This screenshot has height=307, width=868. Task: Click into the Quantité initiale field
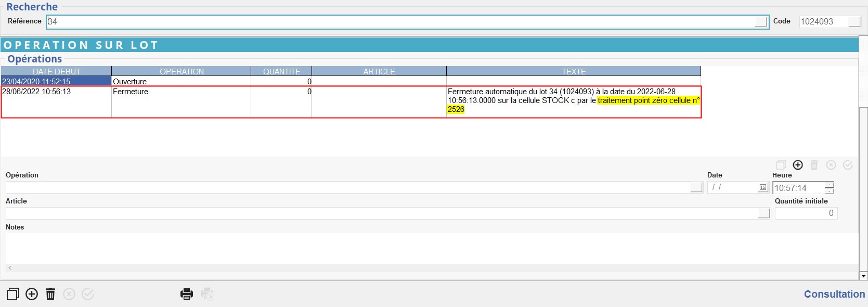click(806, 213)
